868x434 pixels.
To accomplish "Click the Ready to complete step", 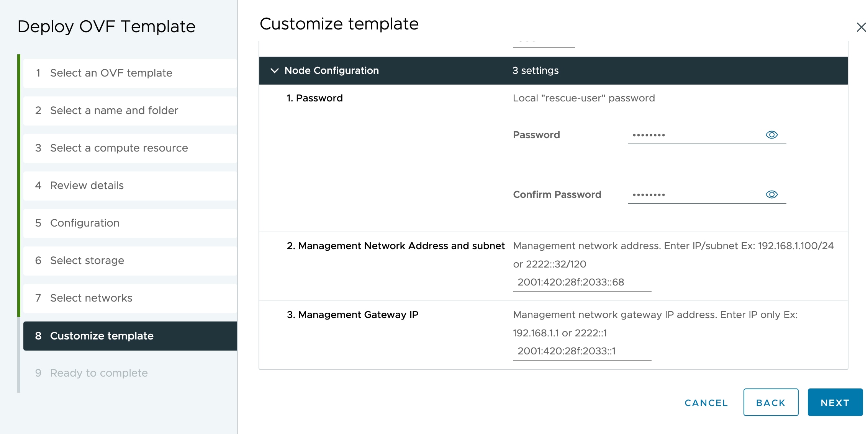I will (x=130, y=373).
